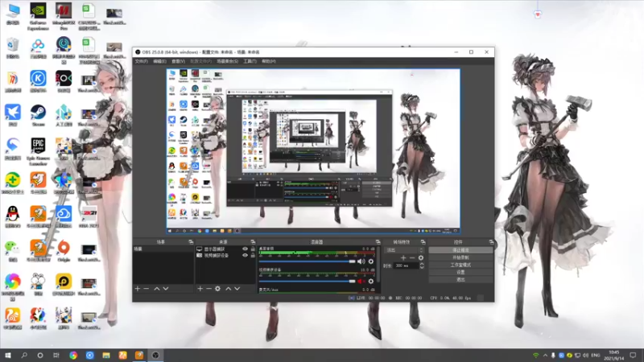The height and width of the screenshot is (362, 644).
Task: Hide the display capture source eye icon
Action: coord(246,249)
